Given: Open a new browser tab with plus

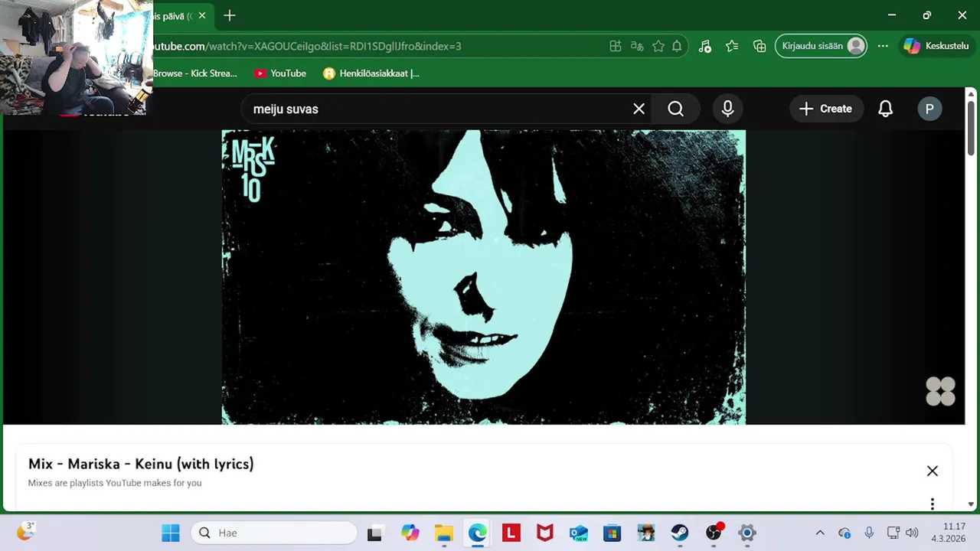Looking at the screenshot, I should tap(230, 15).
